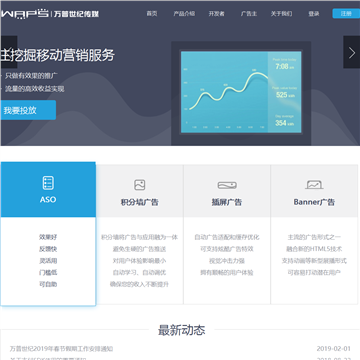Image resolution: width=360 pixels, height=360 pixels.
Task: Open 万普世纪2019年春节假期工作安排通知 news link
Action: coord(61,349)
